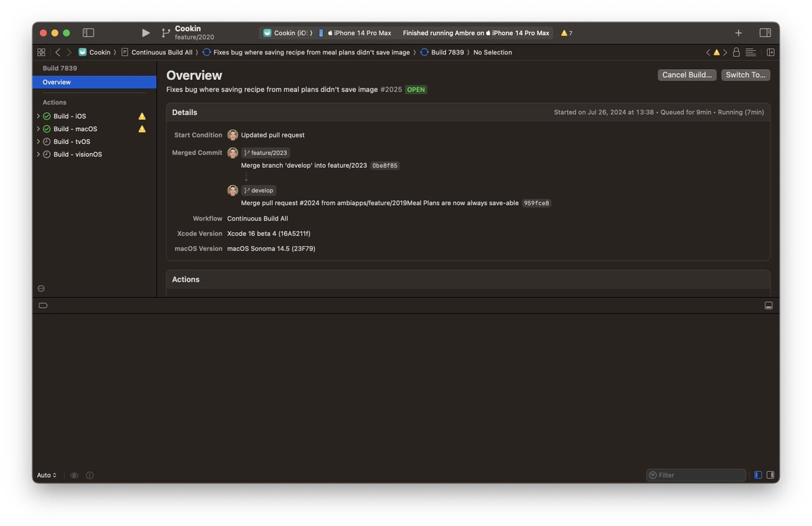Open the navigator bottom ellipsis menu

[41, 288]
